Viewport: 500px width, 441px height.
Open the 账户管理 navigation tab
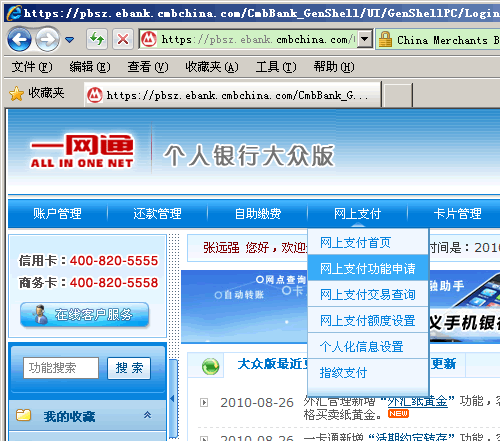point(57,214)
